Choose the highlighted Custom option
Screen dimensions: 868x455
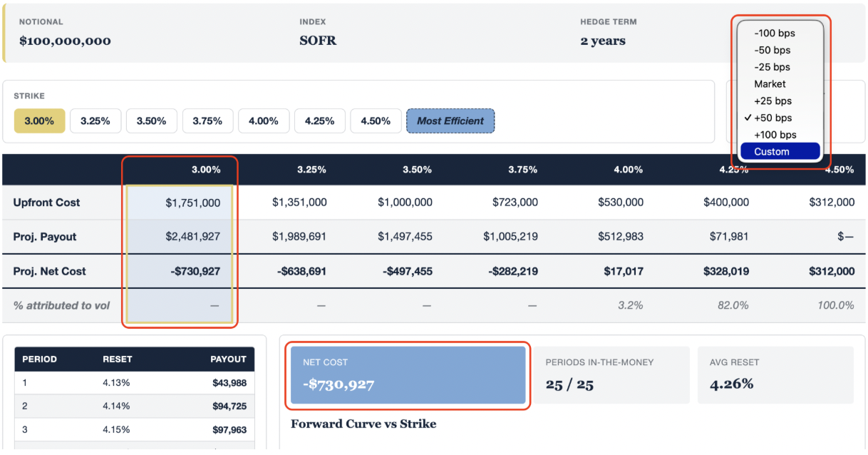[780, 151]
